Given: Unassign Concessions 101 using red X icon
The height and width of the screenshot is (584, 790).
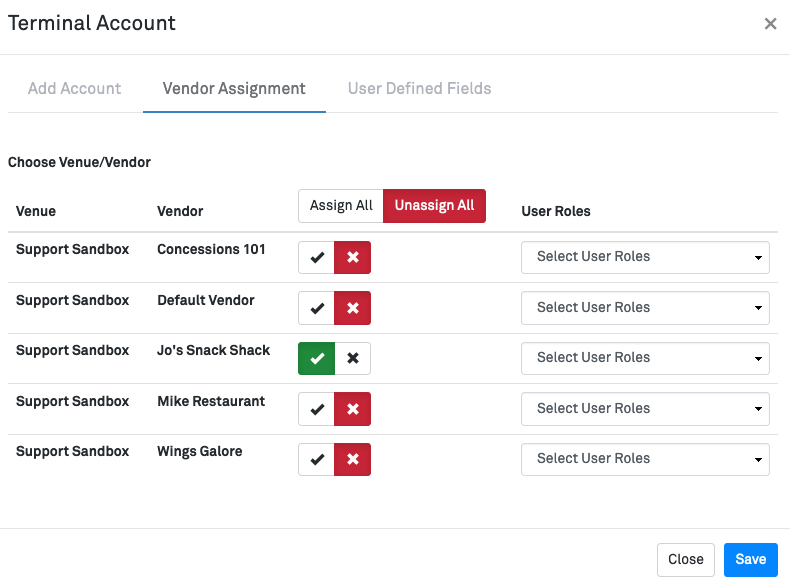Looking at the screenshot, I should tap(352, 257).
